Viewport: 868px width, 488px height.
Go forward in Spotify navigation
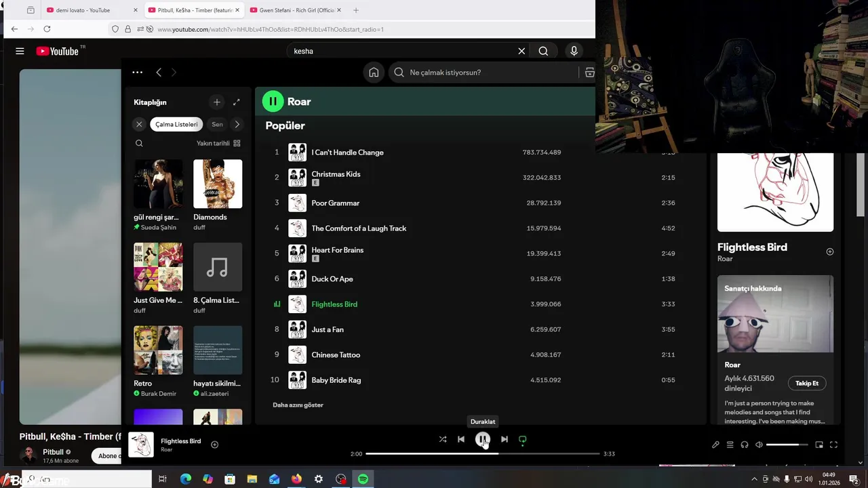174,73
